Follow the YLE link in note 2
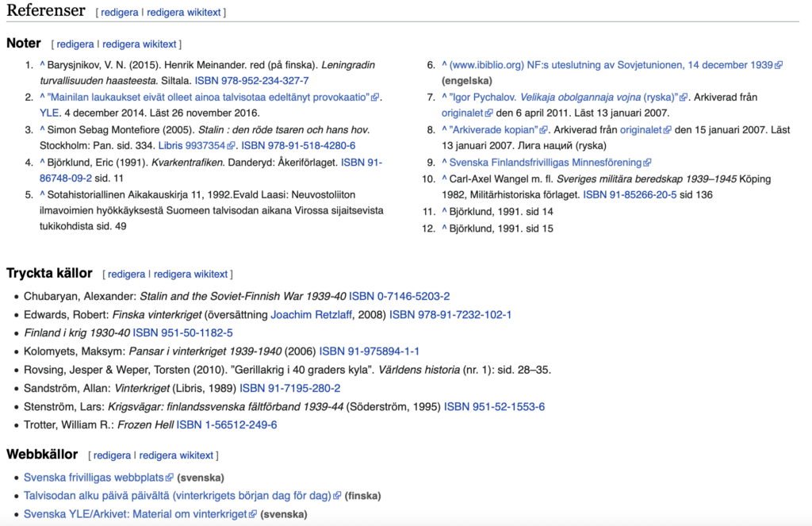The width and height of the screenshot is (812, 526). coord(49,113)
